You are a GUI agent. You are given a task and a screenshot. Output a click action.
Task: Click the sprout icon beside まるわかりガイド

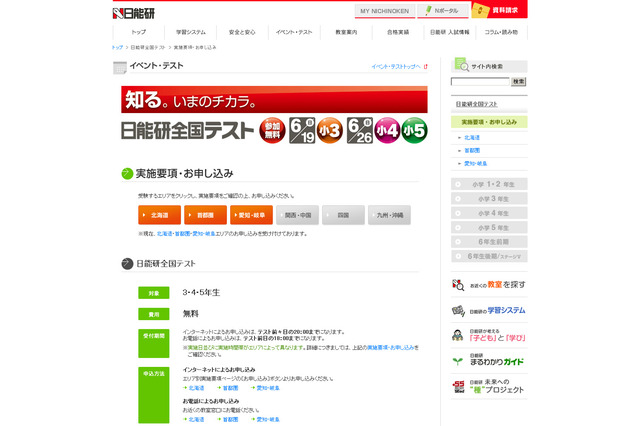point(458,362)
